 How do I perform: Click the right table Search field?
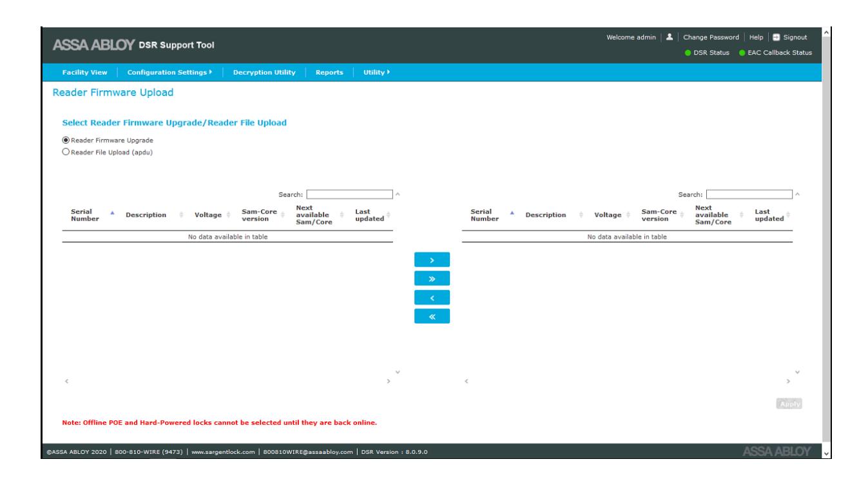point(749,193)
